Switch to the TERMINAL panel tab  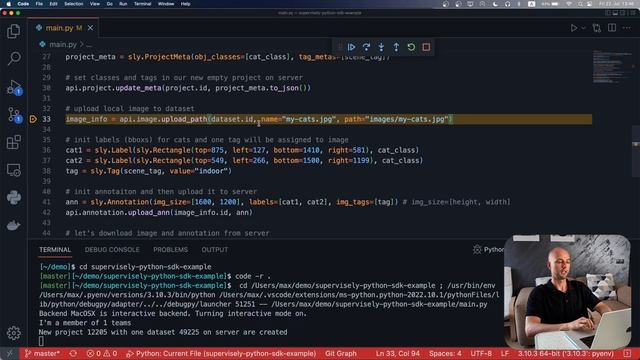point(55,249)
